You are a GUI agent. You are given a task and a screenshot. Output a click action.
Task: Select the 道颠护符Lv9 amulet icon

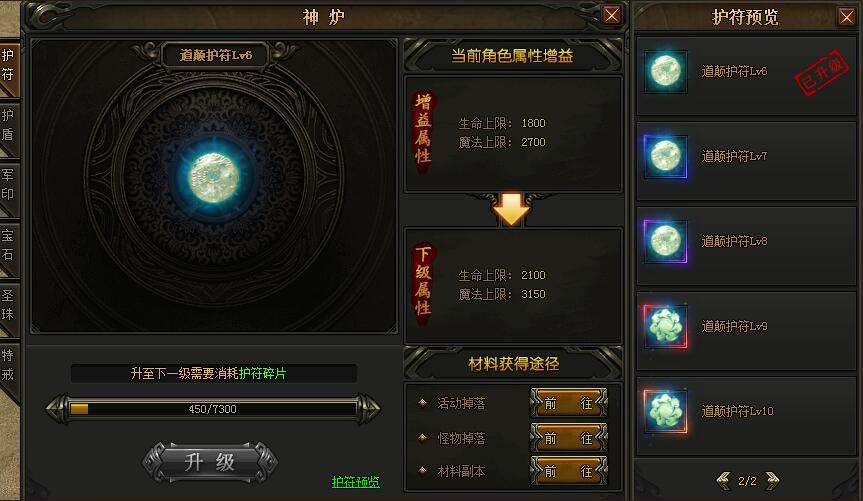(x=665, y=326)
